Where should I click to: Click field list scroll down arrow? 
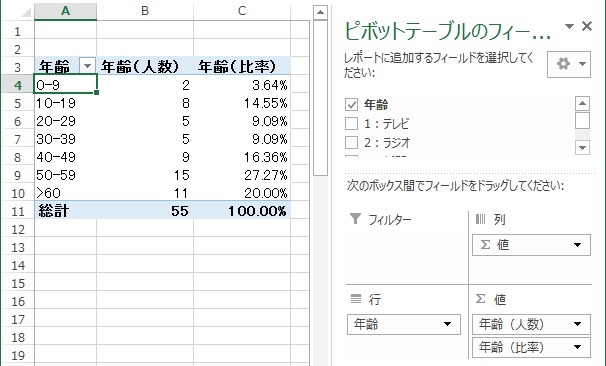(582, 147)
